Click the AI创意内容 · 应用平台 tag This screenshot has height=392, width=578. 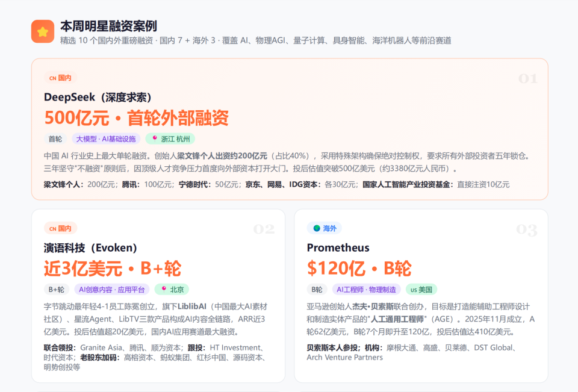coord(112,290)
